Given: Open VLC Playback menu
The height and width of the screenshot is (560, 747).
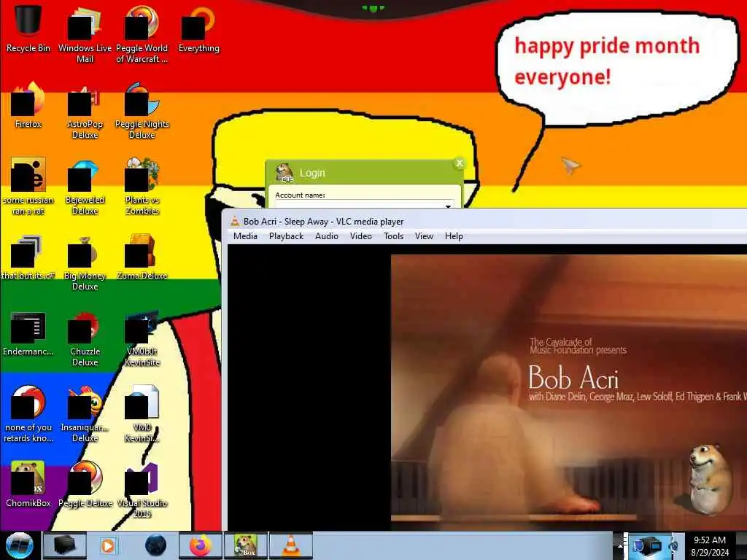Looking at the screenshot, I should click(x=286, y=236).
